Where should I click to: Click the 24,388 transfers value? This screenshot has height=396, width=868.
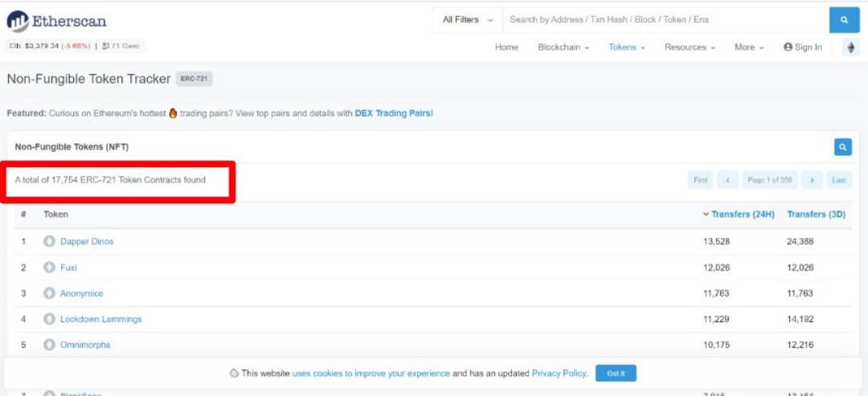[800, 242]
